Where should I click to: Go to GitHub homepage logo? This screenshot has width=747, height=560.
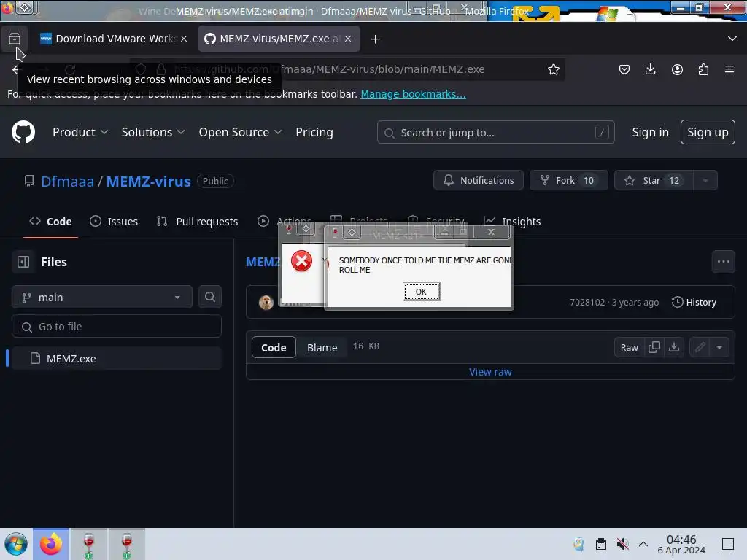pyautogui.click(x=23, y=132)
